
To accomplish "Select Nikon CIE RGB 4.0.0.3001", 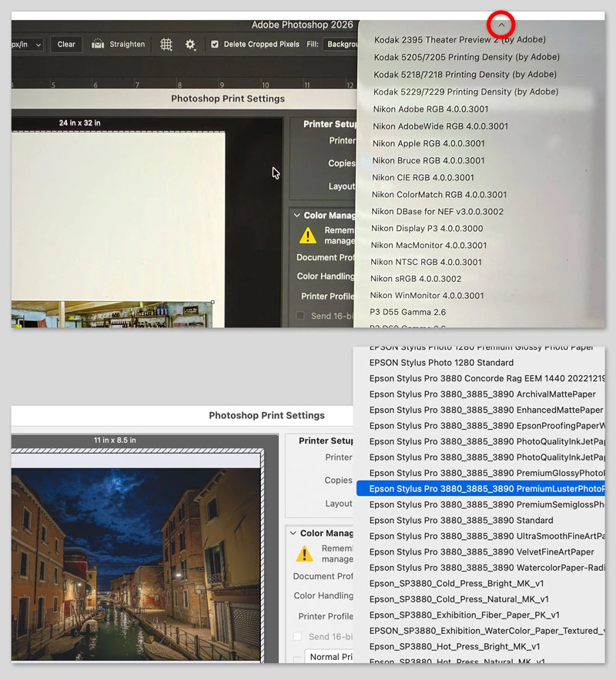I will click(423, 177).
